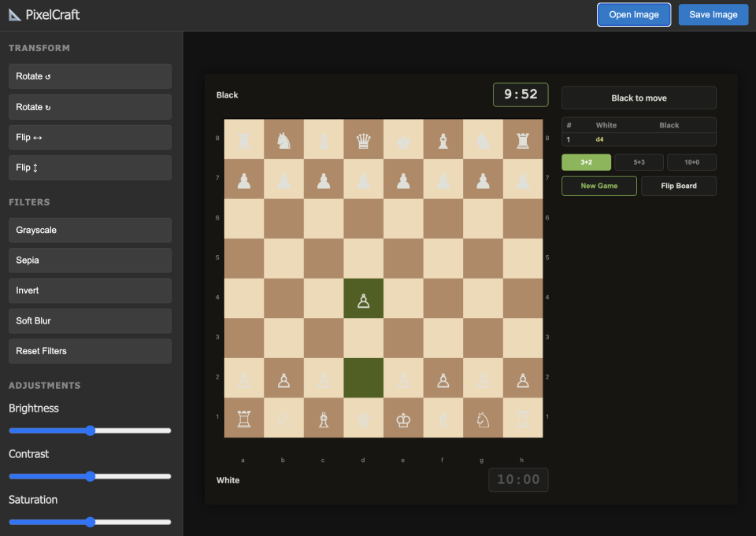This screenshot has width=756, height=536.
Task: Apply the Grayscale filter
Action: tap(90, 231)
